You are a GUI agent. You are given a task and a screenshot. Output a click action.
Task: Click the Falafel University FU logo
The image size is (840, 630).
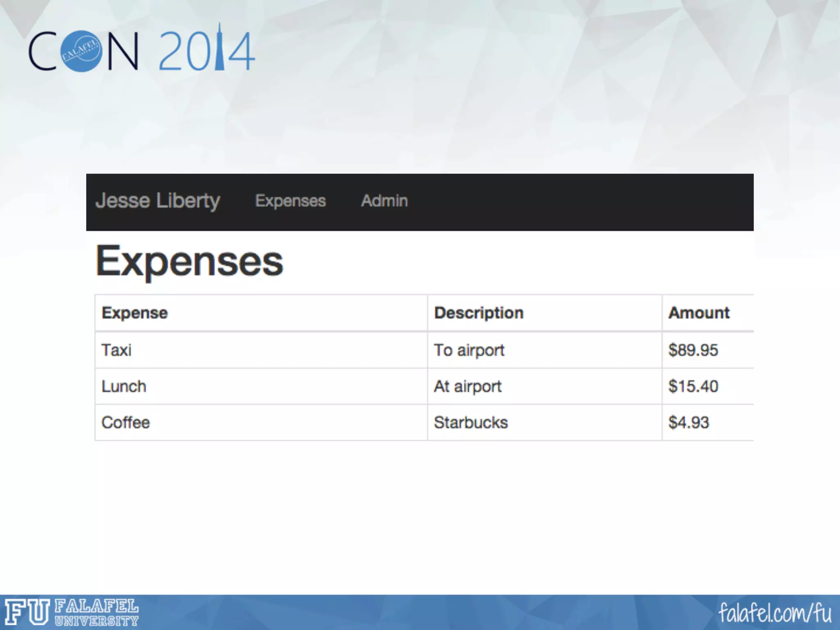click(x=72, y=612)
